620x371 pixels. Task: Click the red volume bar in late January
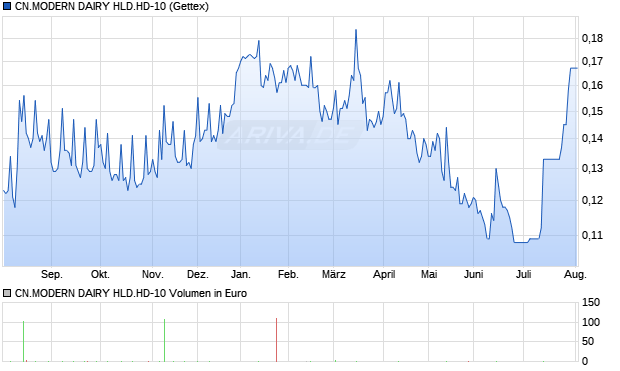(x=276, y=340)
